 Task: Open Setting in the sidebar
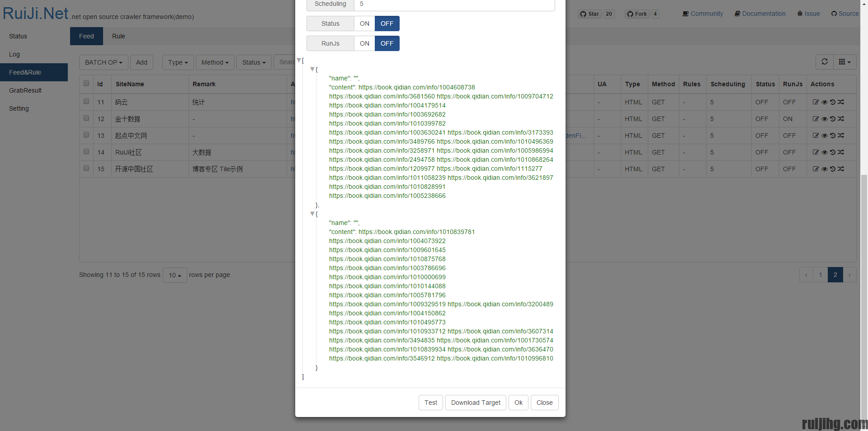click(x=34, y=108)
